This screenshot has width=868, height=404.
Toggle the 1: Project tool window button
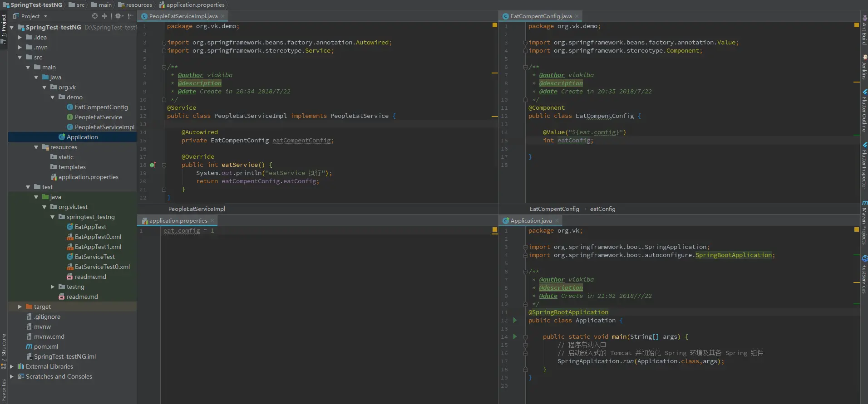click(x=4, y=29)
